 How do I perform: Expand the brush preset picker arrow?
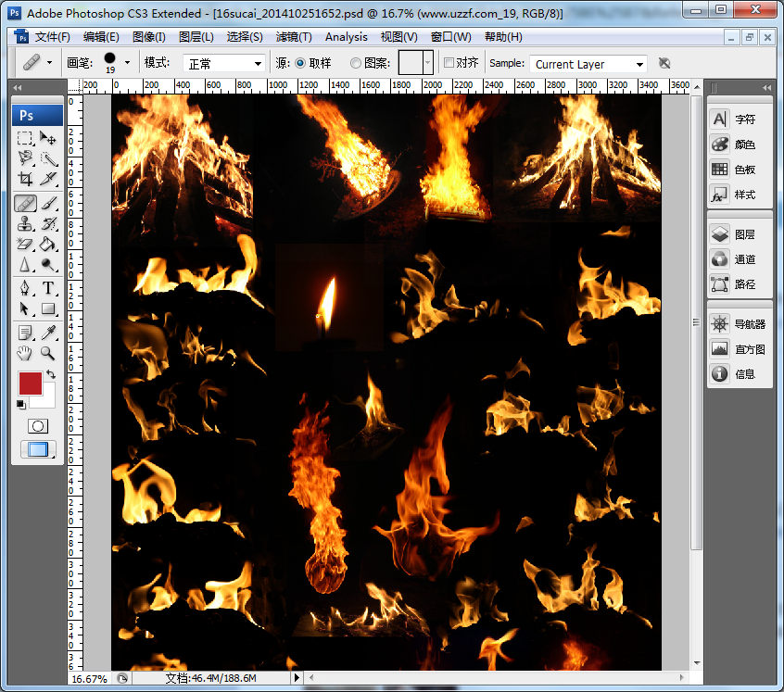coord(127,63)
